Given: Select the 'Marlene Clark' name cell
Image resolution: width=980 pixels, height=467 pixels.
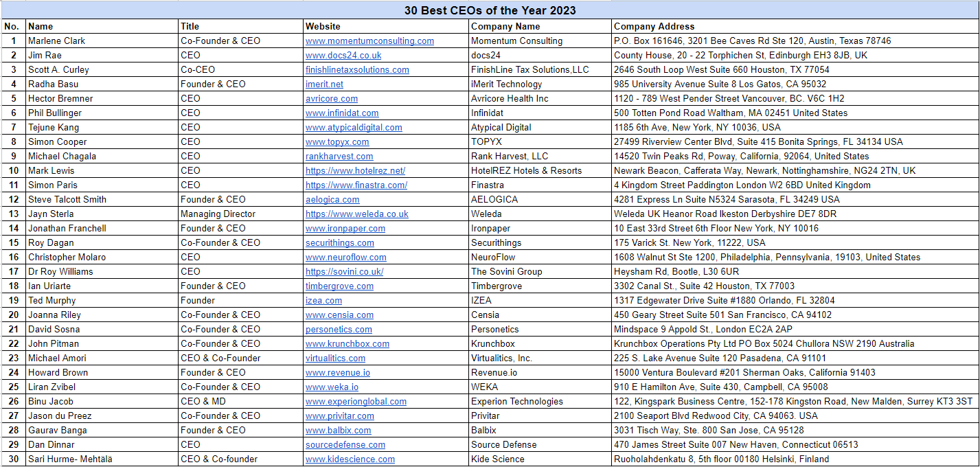Looking at the screenshot, I should click(x=102, y=41).
